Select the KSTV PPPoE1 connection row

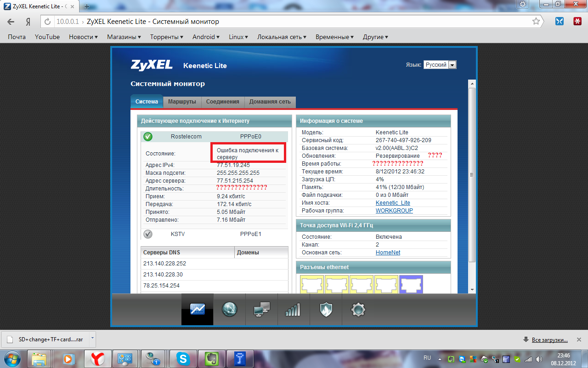215,234
